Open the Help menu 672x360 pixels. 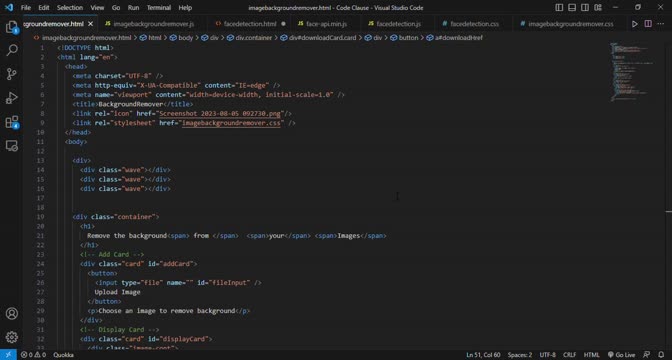(x=185, y=8)
